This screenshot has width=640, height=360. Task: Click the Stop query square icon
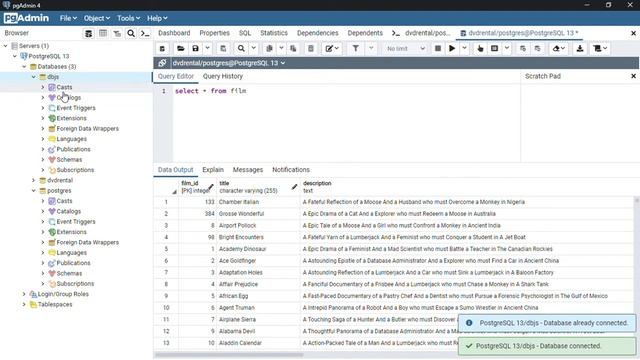[438, 49]
